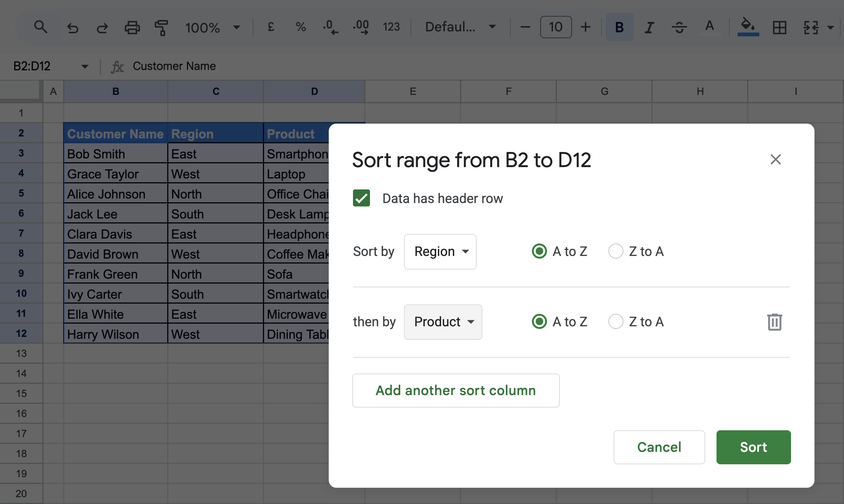Delete the Product sort rule via trash icon

tap(774, 322)
